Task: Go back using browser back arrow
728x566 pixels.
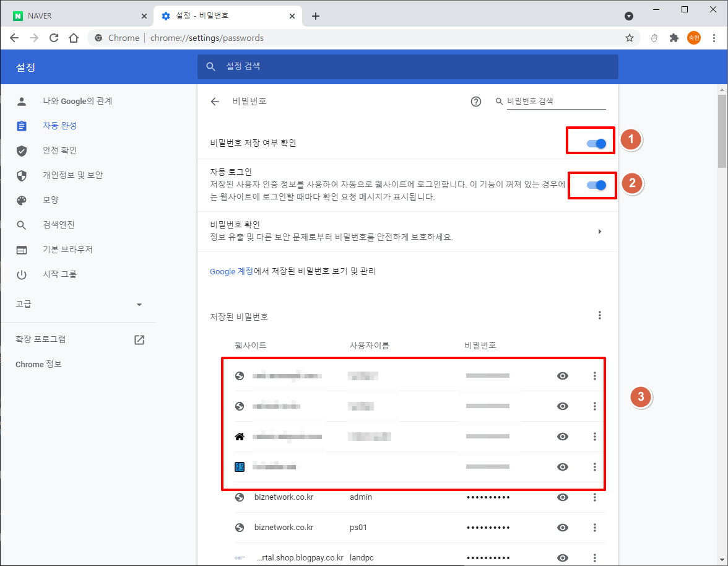Action: point(14,38)
